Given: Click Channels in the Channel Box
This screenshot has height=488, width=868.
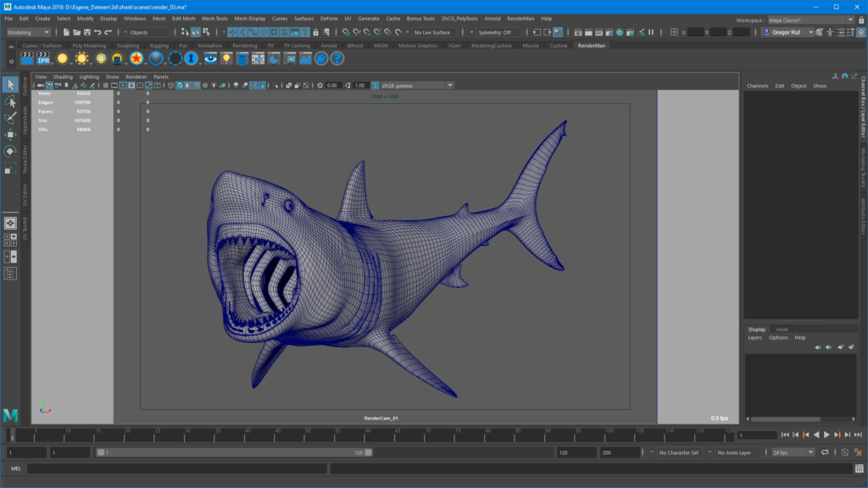Looking at the screenshot, I should click(x=757, y=86).
